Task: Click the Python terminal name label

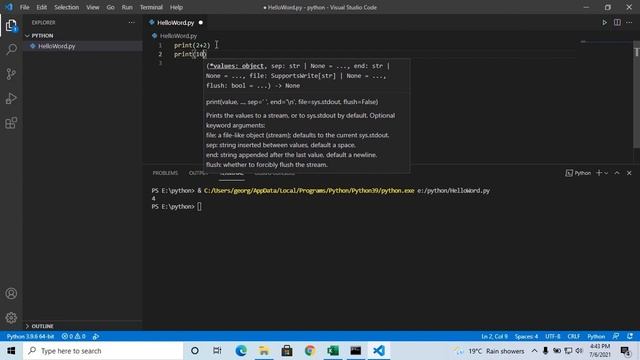Action: tap(578, 173)
